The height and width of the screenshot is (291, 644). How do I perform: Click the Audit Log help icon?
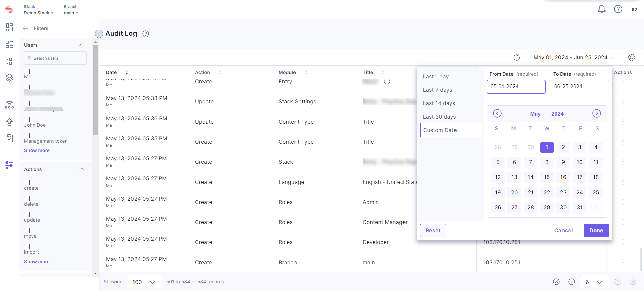point(146,34)
